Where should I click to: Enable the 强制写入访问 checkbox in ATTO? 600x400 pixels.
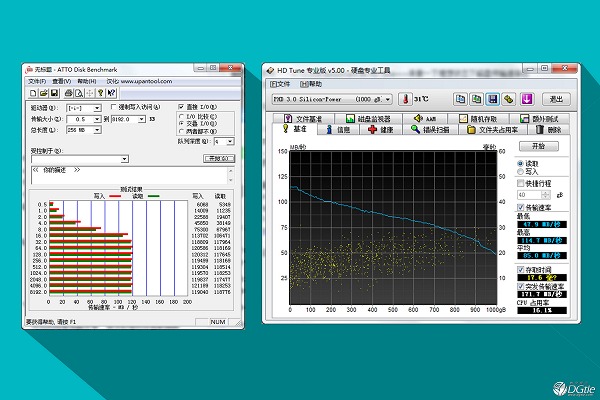(113, 107)
